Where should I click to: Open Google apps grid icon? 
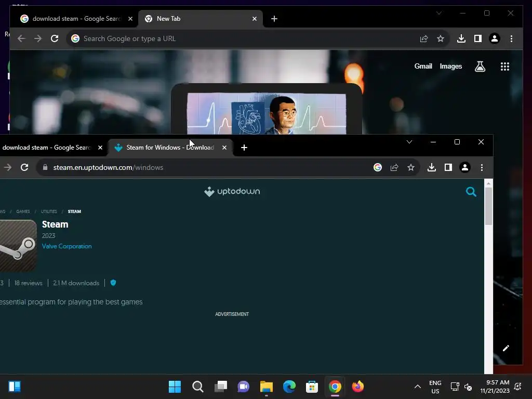tap(505, 66)
